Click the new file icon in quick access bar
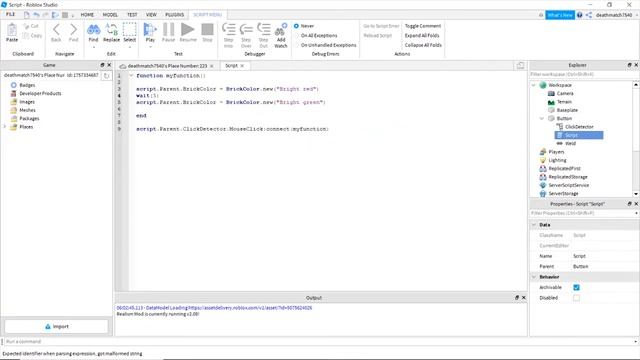 27,15
